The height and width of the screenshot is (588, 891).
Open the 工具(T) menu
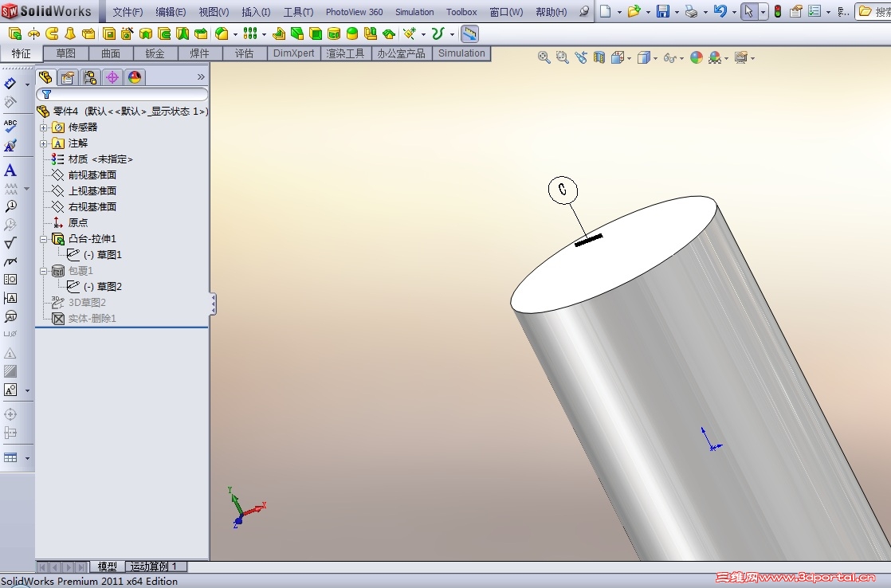click(298, 12)
